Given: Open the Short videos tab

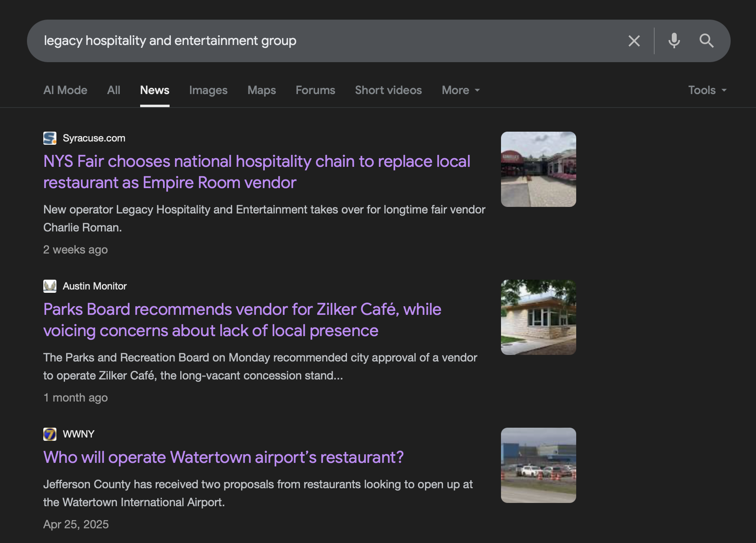Looking at the screenshot, I should [x=388, y=90].
